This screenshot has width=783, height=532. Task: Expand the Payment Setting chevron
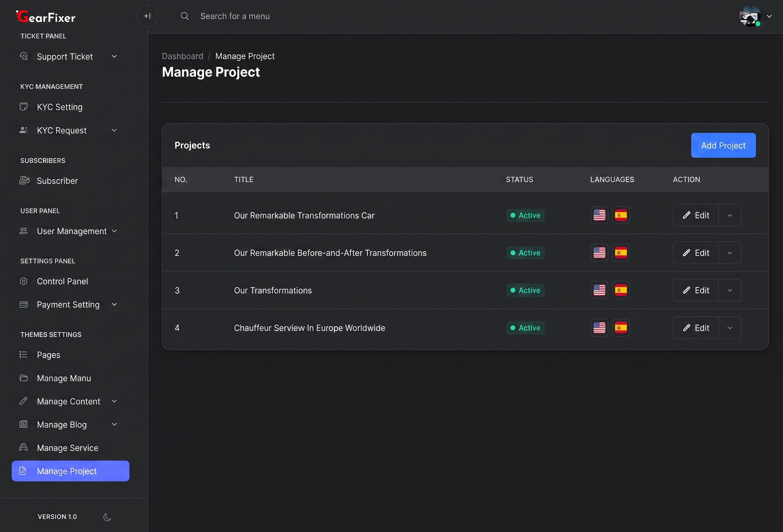[x=114, y=304]
